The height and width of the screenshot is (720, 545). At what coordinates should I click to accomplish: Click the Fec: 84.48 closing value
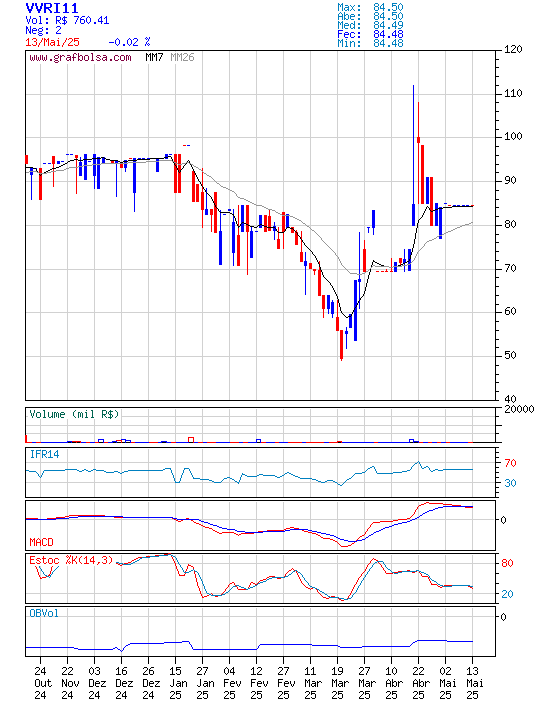[x=370, y=34]
